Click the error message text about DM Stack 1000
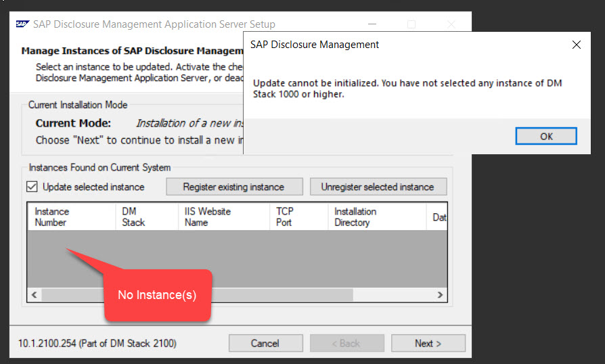The image size is (605, 364). tap(407, 89)
